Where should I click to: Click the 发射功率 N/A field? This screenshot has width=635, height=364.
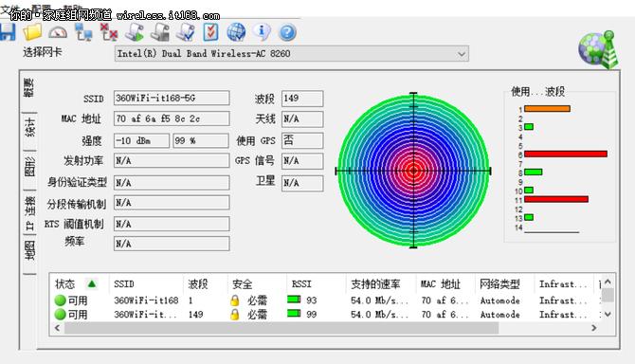tap(172, 160)
